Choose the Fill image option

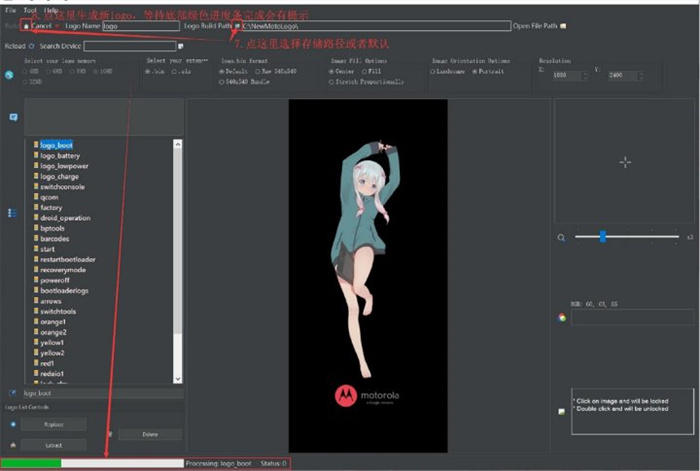tap(365, 73)
